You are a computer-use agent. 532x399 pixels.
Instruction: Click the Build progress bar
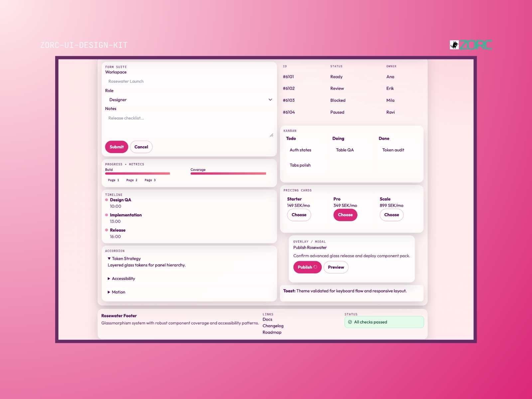coord(138,174)
